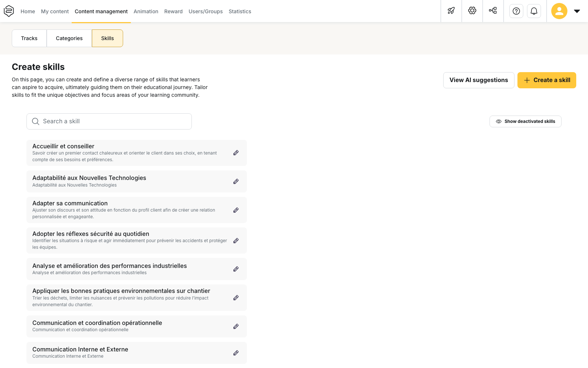
Task: Edit Communication et coordination opérationnelle skill
Action: [236, 326]
